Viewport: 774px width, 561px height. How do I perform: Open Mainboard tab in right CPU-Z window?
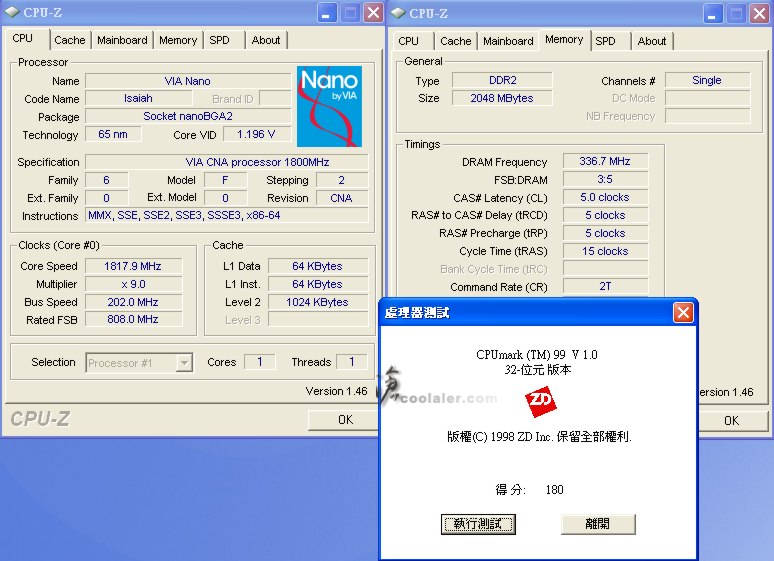[x=508, y=41]
